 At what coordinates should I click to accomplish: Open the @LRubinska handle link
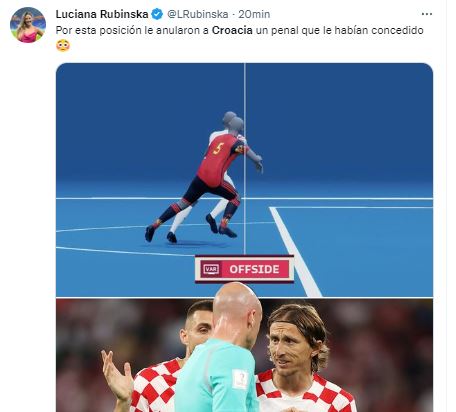coord(198,14)
